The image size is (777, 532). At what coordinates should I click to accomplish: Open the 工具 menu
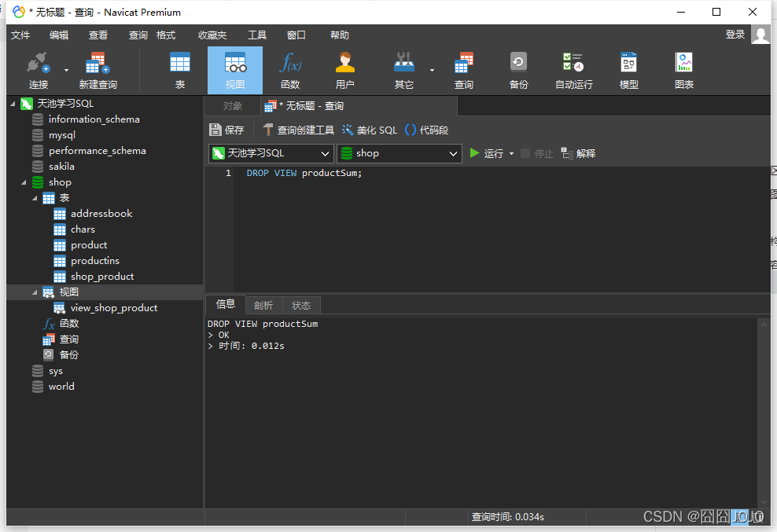pos(256,35)
